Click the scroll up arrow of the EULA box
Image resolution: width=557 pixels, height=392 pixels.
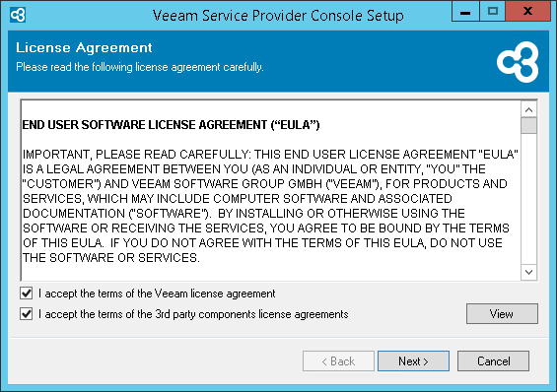528,109
